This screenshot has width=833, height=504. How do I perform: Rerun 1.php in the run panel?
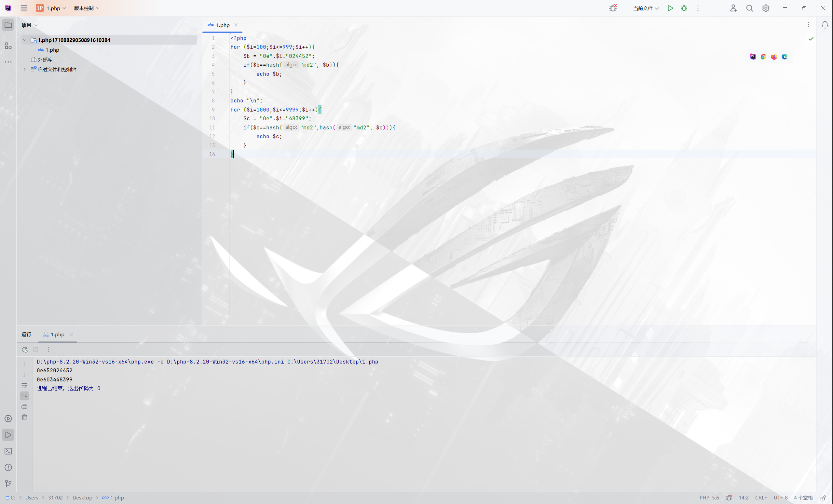click(24, 350)
